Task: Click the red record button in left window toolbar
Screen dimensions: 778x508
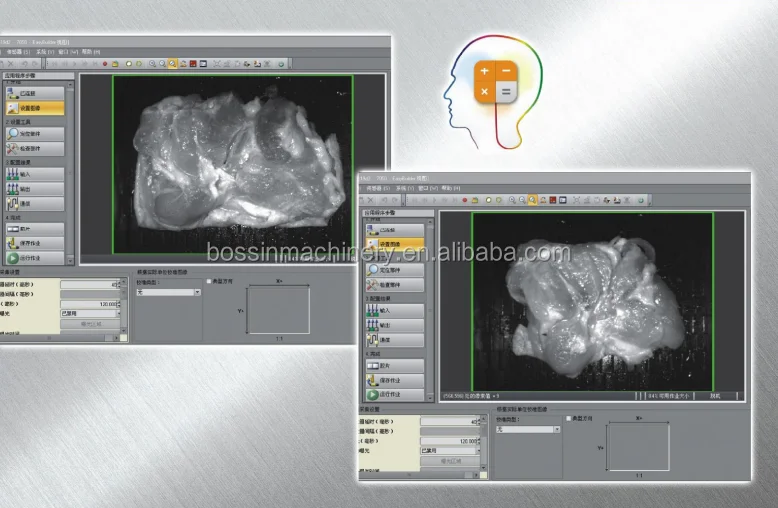Action: pyautogui.click(x=105, y=63)
